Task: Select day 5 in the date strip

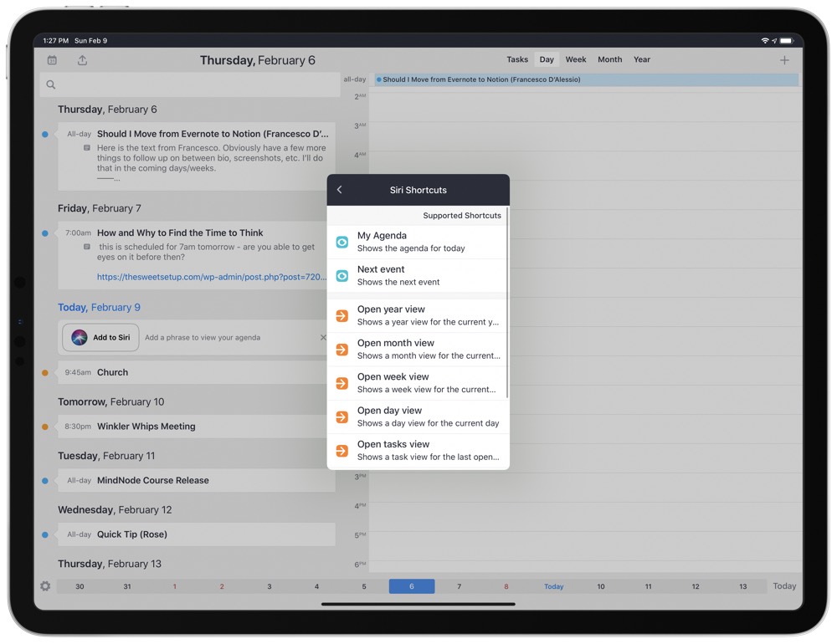Action: pyautogui.click(x=364, y=586)
